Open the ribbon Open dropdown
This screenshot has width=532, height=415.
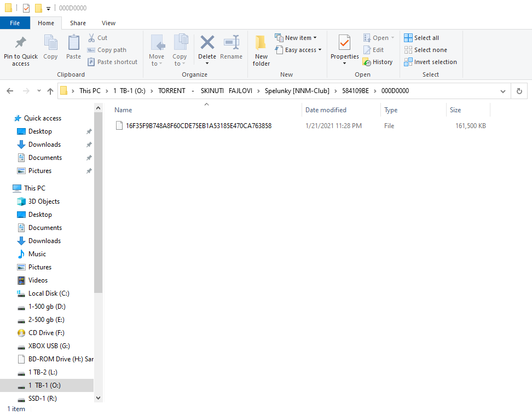(x=379, y=38)
